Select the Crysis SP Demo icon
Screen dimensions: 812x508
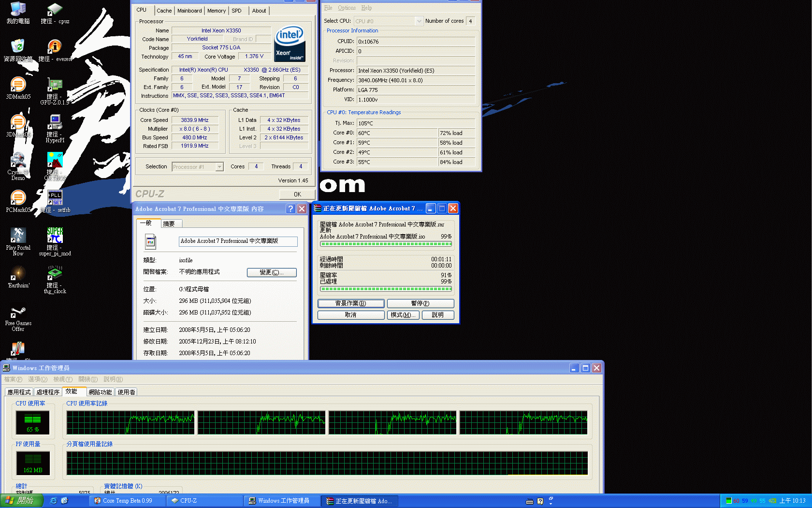click(x=18, y=166)
